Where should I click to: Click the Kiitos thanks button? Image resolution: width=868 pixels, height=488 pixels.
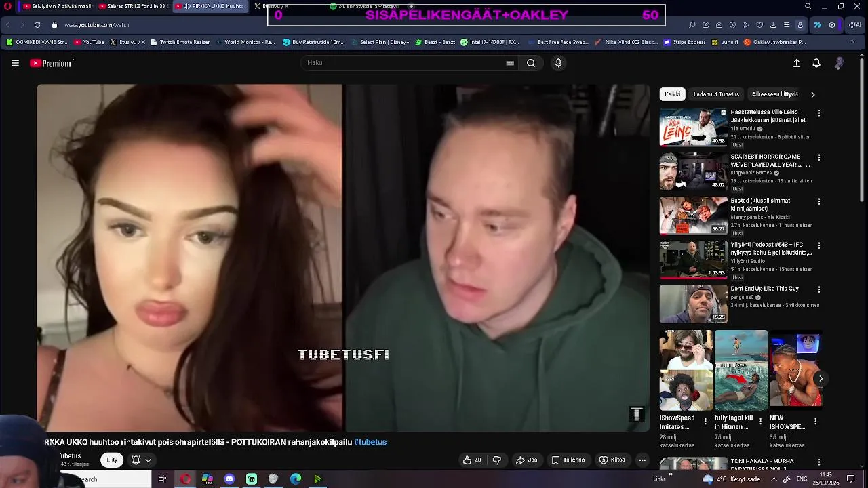(x=612, y=460)
